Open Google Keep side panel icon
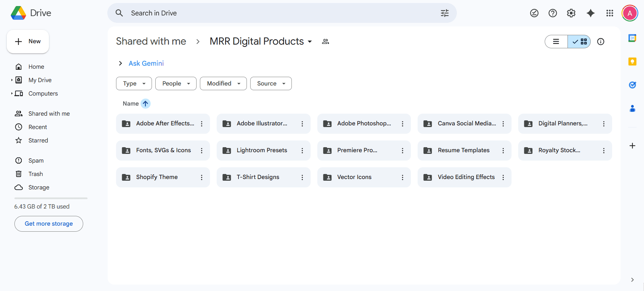The image size is (644, 291). 632,62
